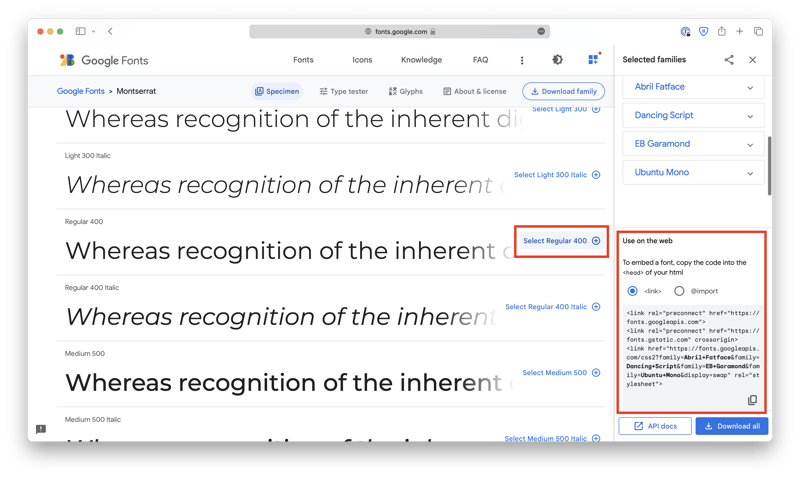Screen dimensions: 800x478
Task: Click the Light 300 Italic sample text
Action: [x=286, y=185]
